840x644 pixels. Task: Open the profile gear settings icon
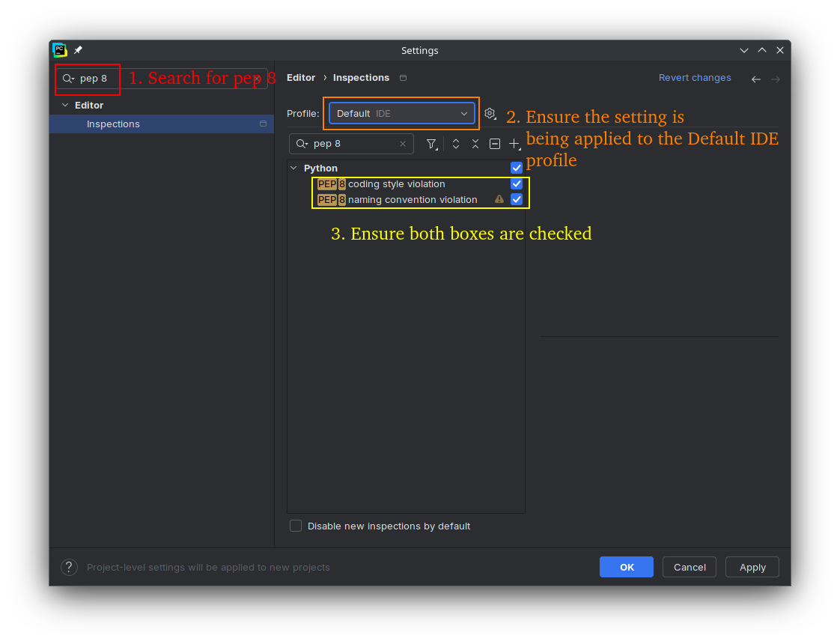tap(490, 113)
